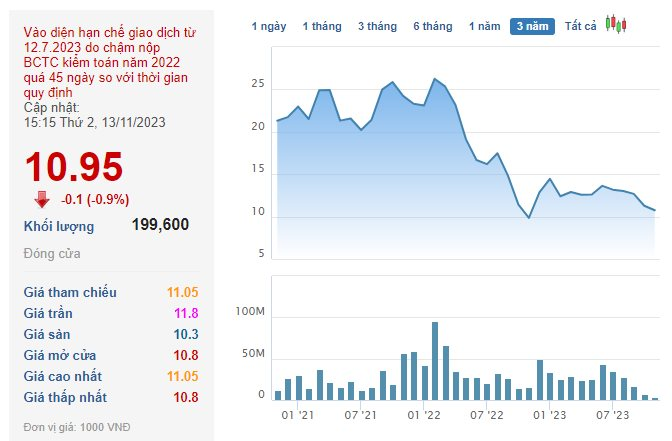Click the current price 10.95
Image resolution: width=672 pixels, height=441 pixels.
pyautogui.click(x=74, y=167)
